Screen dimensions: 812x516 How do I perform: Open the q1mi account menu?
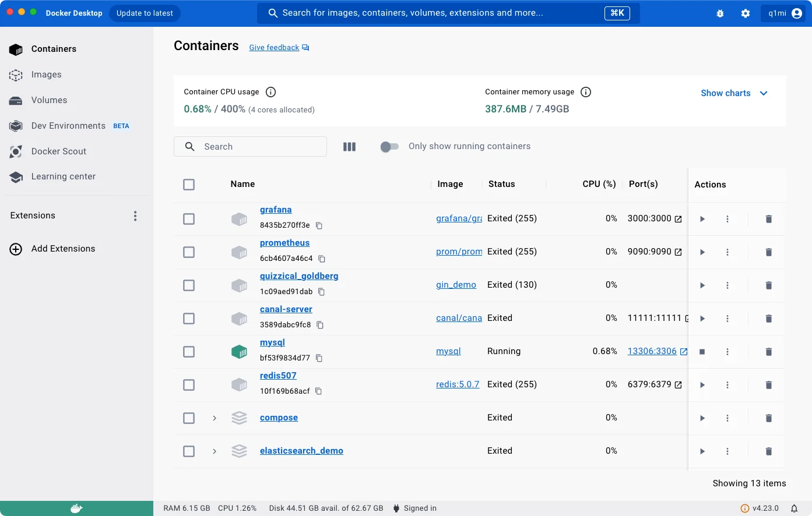(x=783, y=13)
